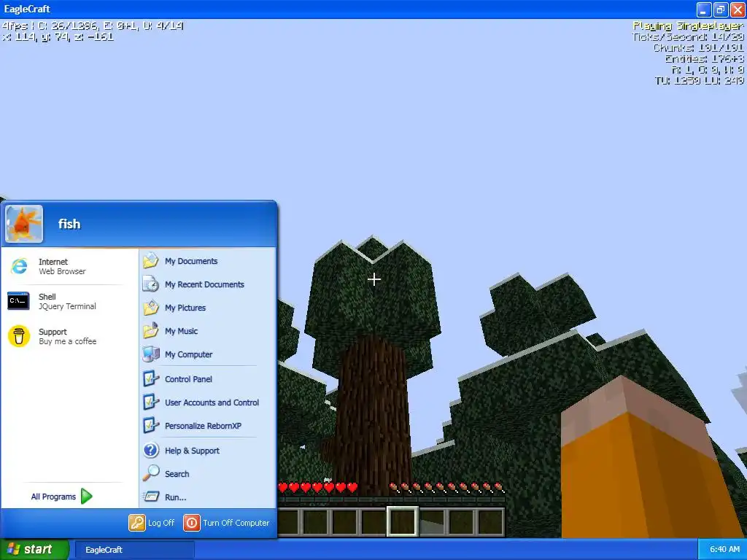
Task: Click the Run... icon
Action: [151, 497]
